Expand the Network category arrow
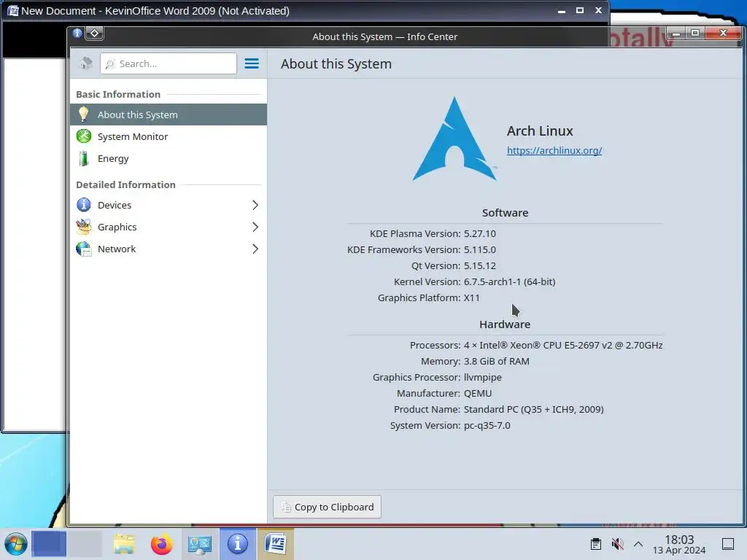 click(255, 249)
